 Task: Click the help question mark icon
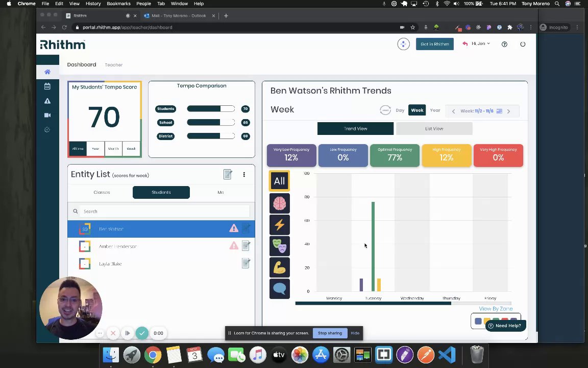pos(504,44)
